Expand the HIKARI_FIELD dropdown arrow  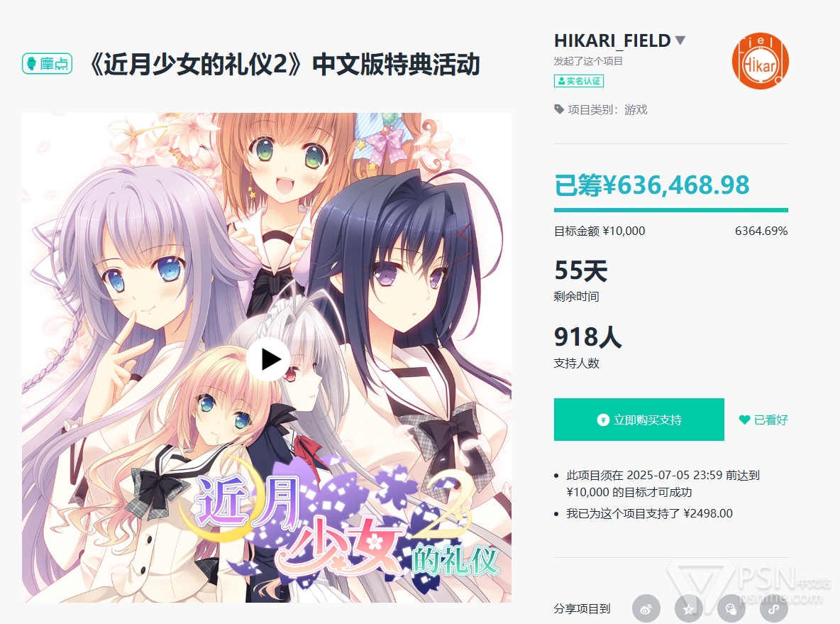coord(680,40)
